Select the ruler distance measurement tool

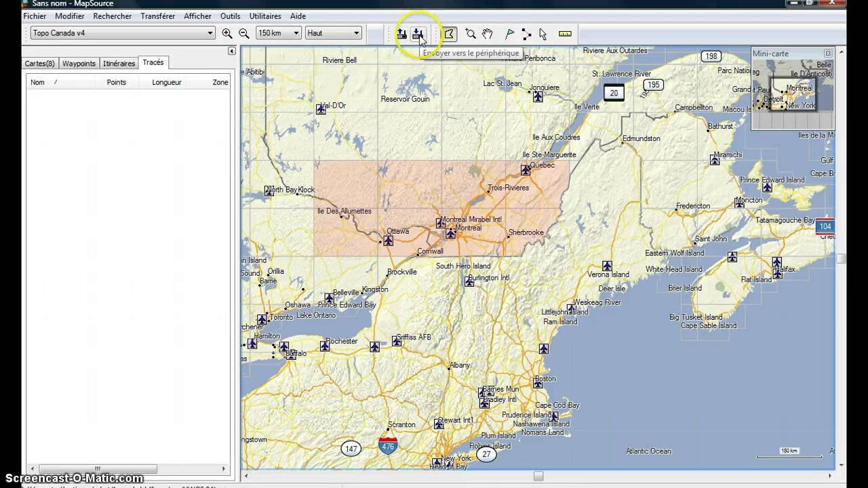tap(565, 34)
